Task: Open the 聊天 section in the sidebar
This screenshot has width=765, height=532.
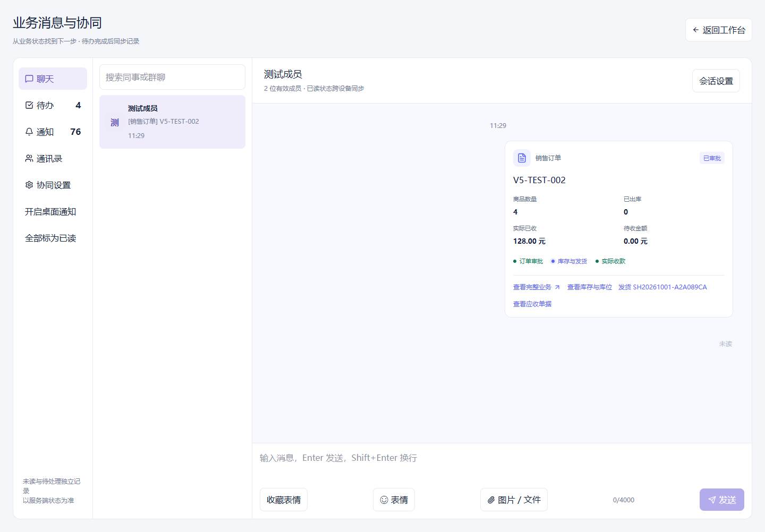Action: (x=53, y=79)
